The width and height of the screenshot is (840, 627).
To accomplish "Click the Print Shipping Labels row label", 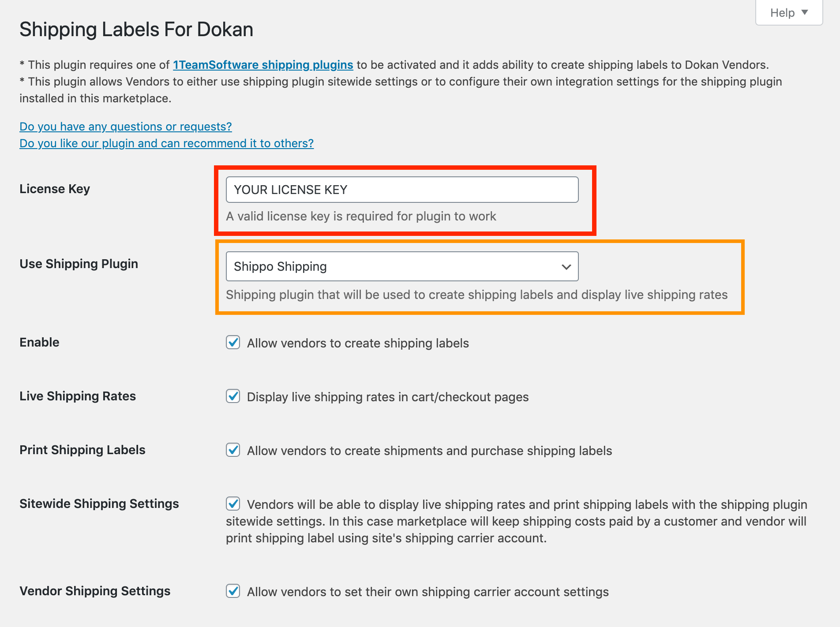I will pyautogui.click(x=82, y=450).
